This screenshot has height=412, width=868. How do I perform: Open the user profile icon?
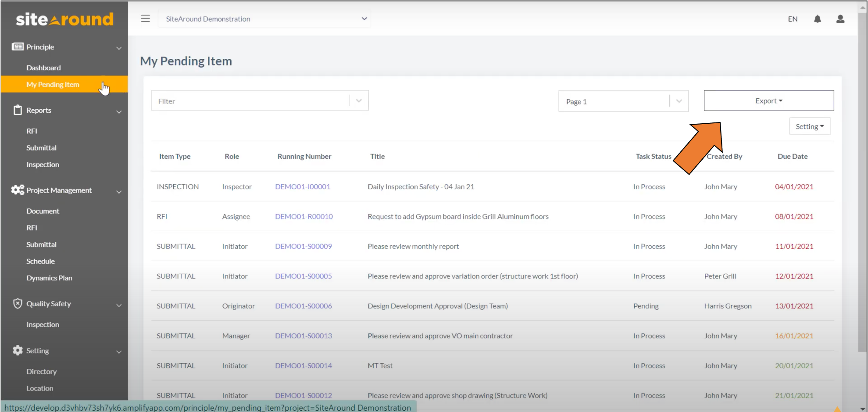(x=840, y=19)
